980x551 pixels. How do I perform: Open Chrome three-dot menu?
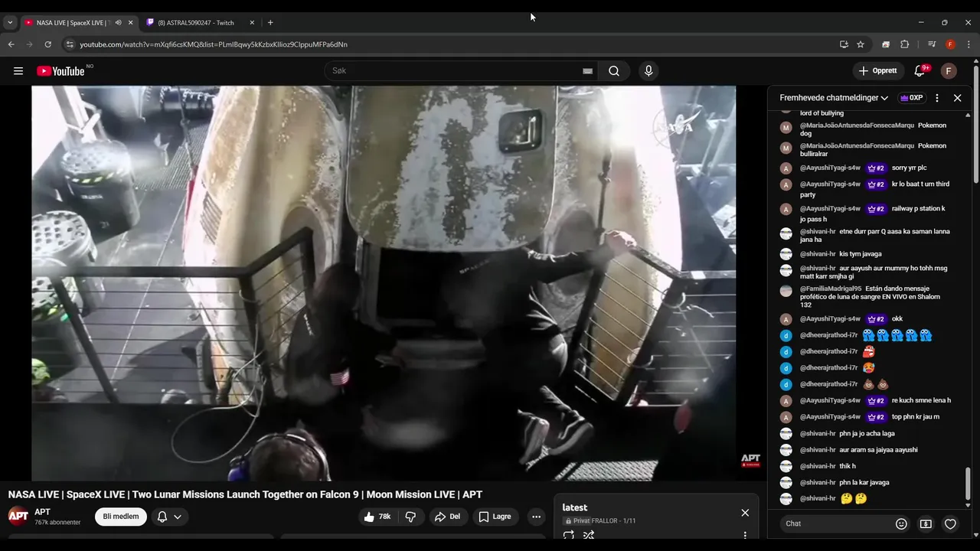click(969, 44)
